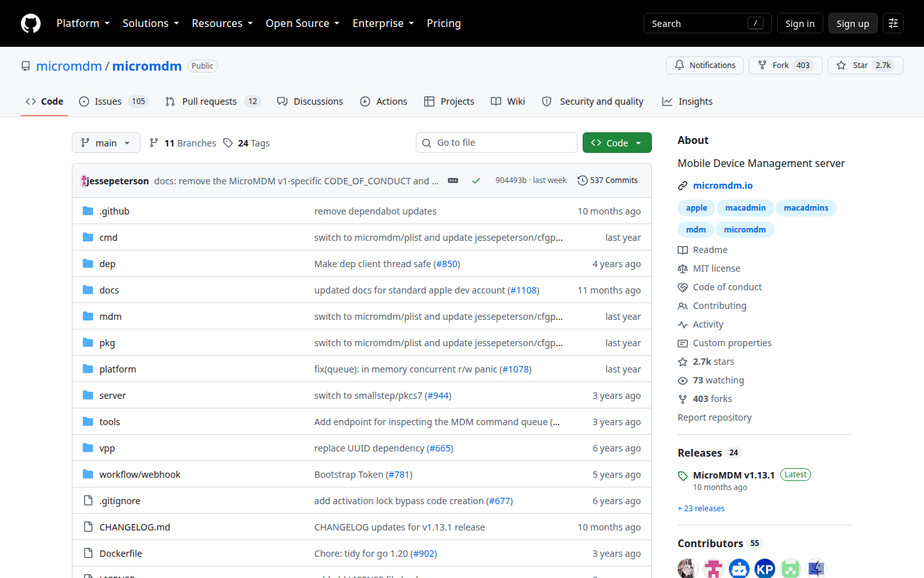Open pull request #1108 link
The image size is (924, 578).
523,290
